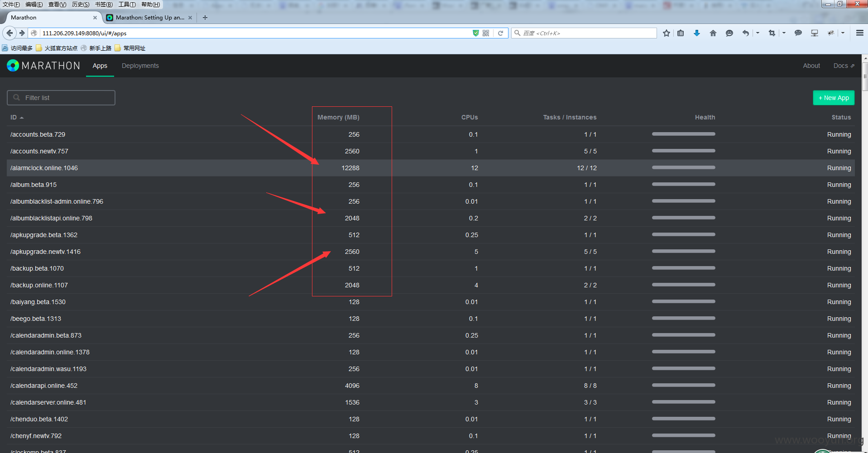Open the dropdown arrow beside crop icon

pyautogui.click(x=784, y=33)
